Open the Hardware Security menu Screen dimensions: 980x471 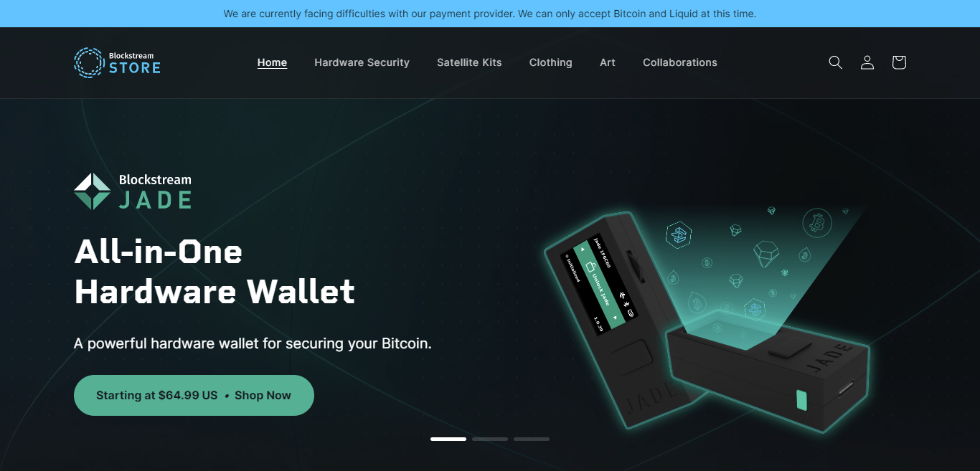(362, 62)
